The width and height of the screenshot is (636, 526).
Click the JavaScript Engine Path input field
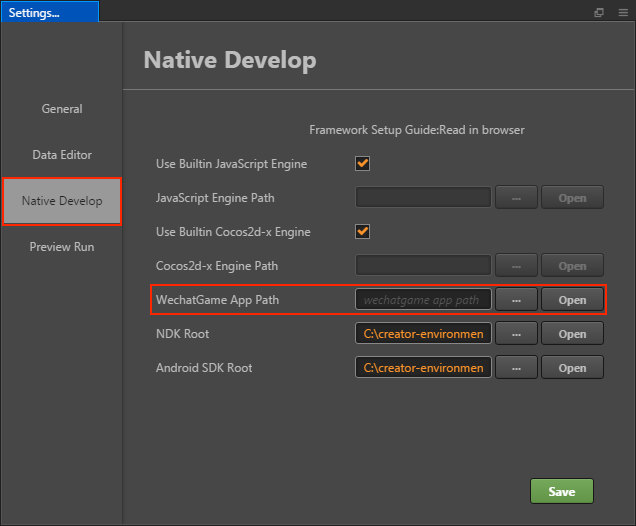(x=423, y=198)
